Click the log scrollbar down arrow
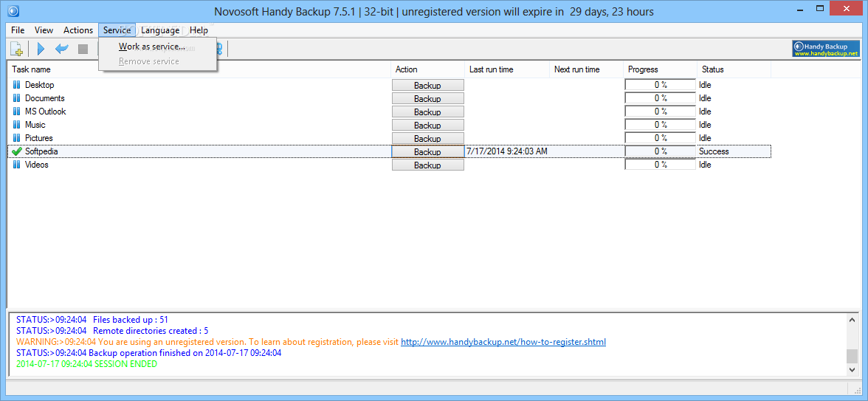This screenshot has height=401, width=868. click(x=852, y=369)
